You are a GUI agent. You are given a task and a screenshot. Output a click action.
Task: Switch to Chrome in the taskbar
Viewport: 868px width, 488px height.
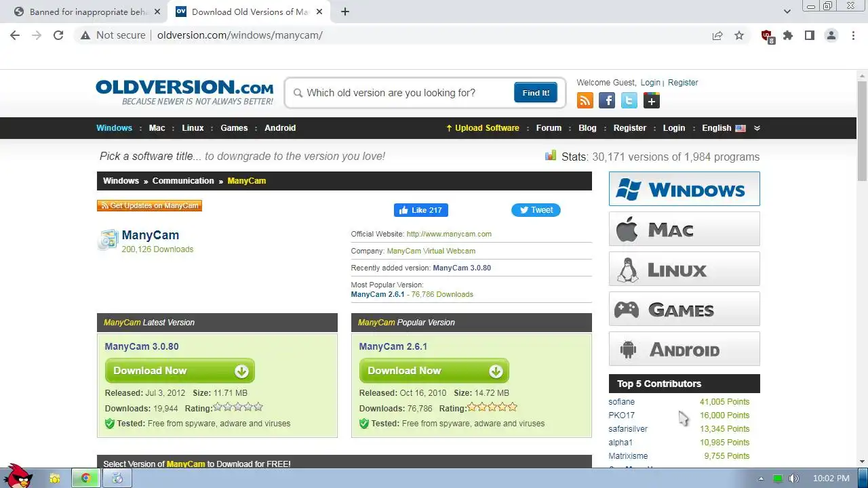point(86,479)
